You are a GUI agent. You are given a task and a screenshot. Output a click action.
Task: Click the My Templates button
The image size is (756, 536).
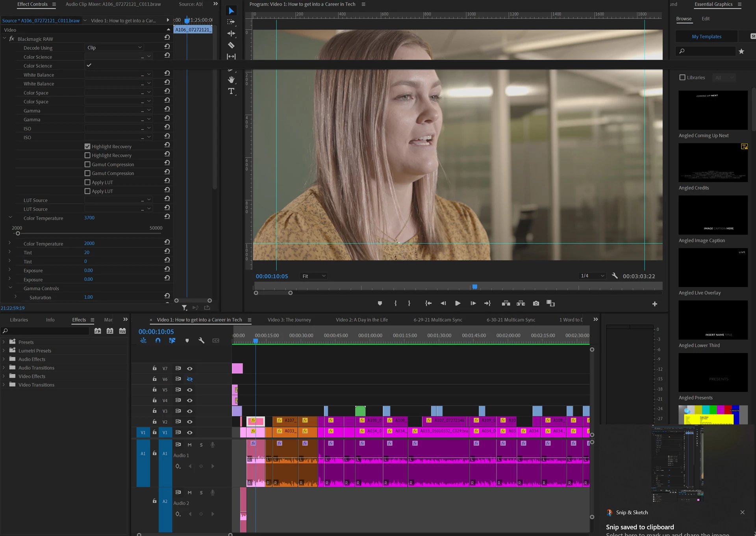(x=706, y=37)
